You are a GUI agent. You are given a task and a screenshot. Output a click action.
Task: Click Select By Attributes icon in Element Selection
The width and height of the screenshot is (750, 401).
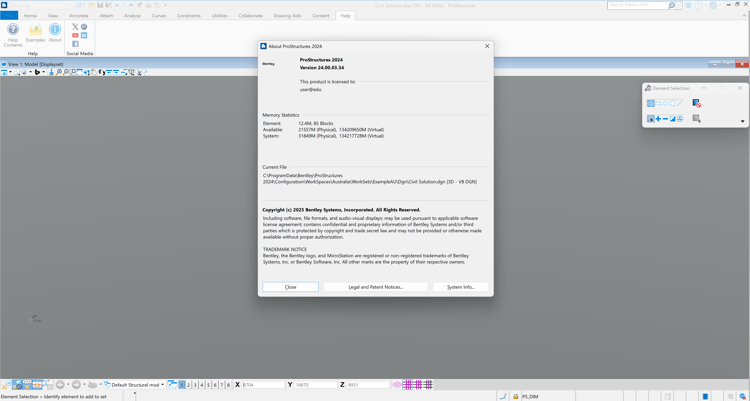tap(696, 119)
